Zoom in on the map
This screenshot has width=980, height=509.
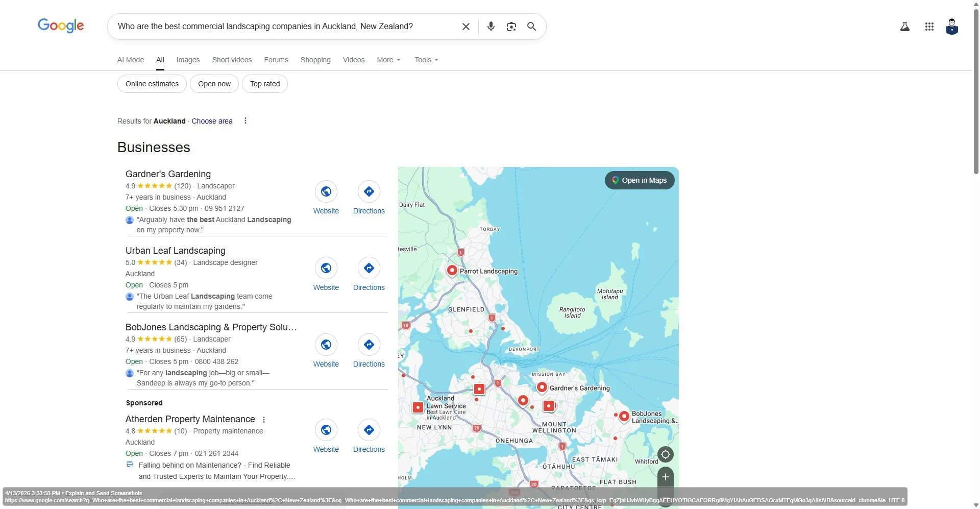(666, 477)
